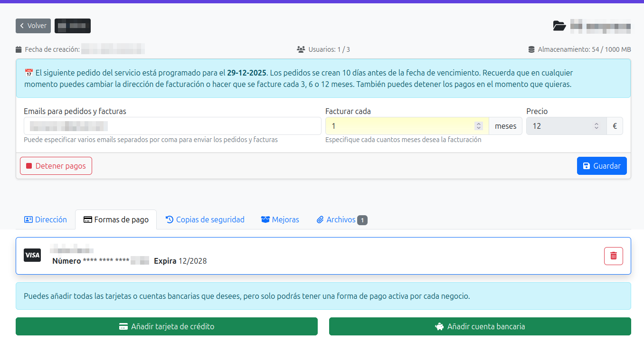The image size is (644, 353).
Task: Select the Formas de pago tab
Action: [x=116, y=219]
